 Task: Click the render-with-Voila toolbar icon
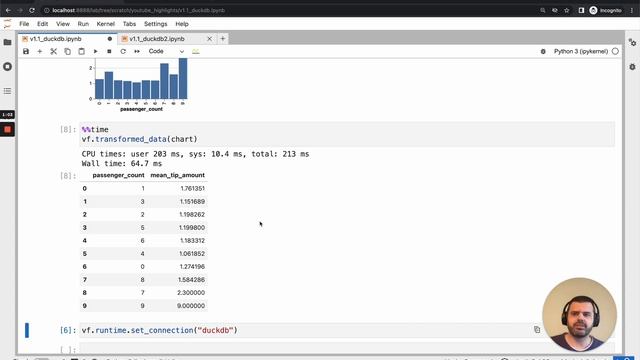pos(196,51)
